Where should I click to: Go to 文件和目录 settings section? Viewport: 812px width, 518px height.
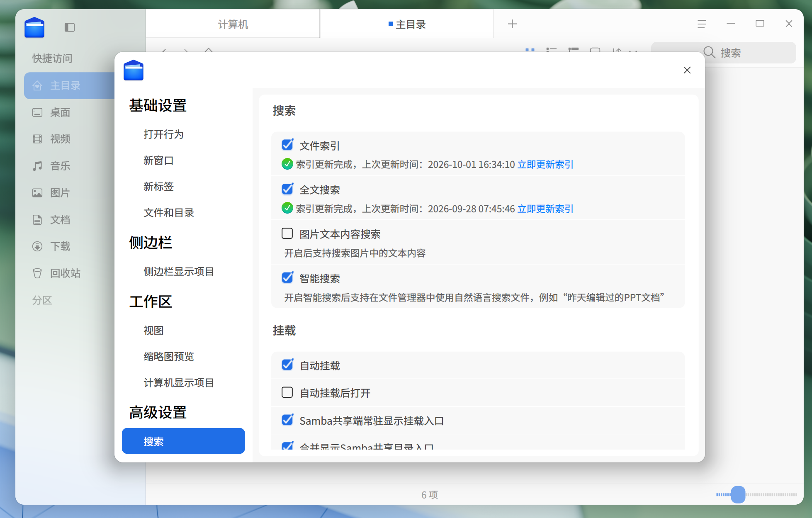(169, 213)
